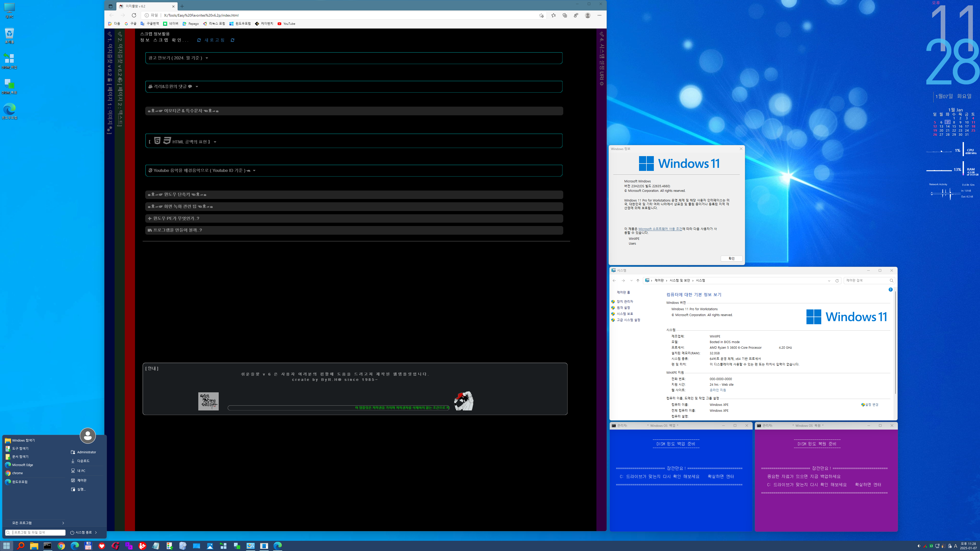Image resolution: width=980 pixels, height=551 pixels.
Task: Click the volume speaker tray icon
Action: [919, 546]
